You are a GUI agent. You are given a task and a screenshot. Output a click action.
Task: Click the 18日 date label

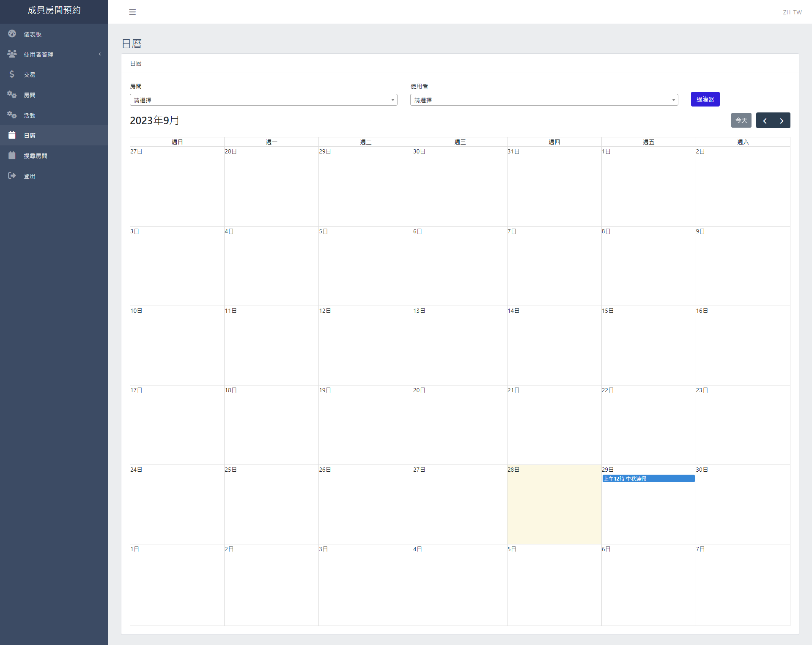coord(230,390)
